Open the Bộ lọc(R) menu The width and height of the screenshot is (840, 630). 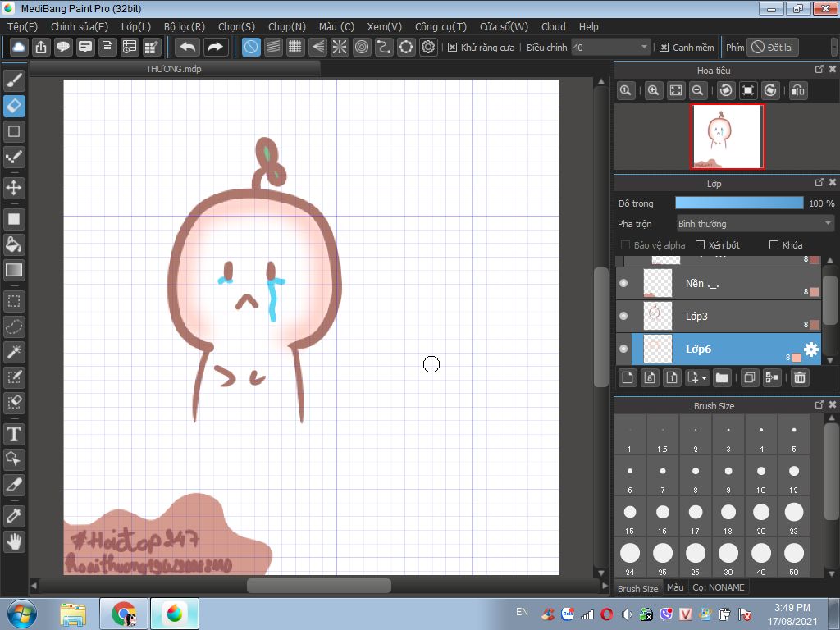tap(185, 27)
